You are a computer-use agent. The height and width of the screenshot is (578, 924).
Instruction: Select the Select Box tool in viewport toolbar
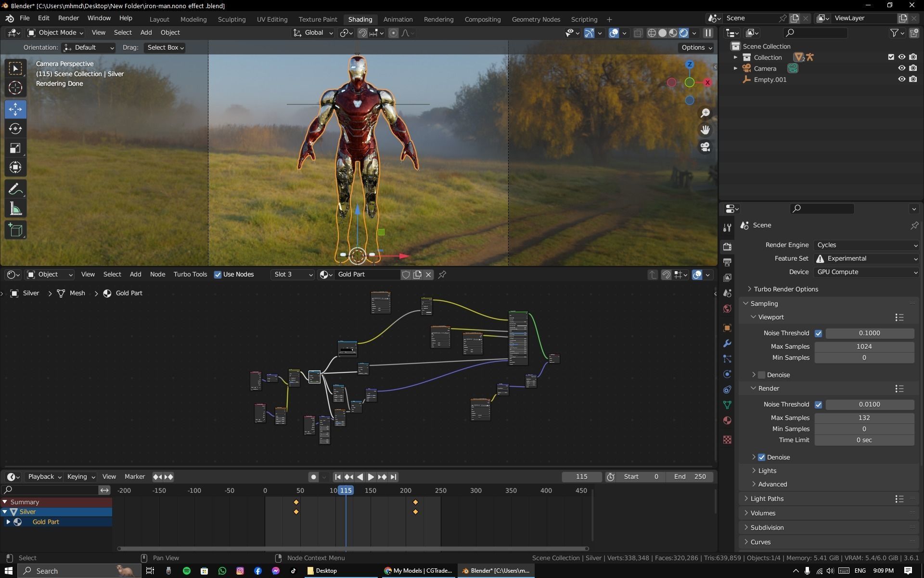click(15, 68)
